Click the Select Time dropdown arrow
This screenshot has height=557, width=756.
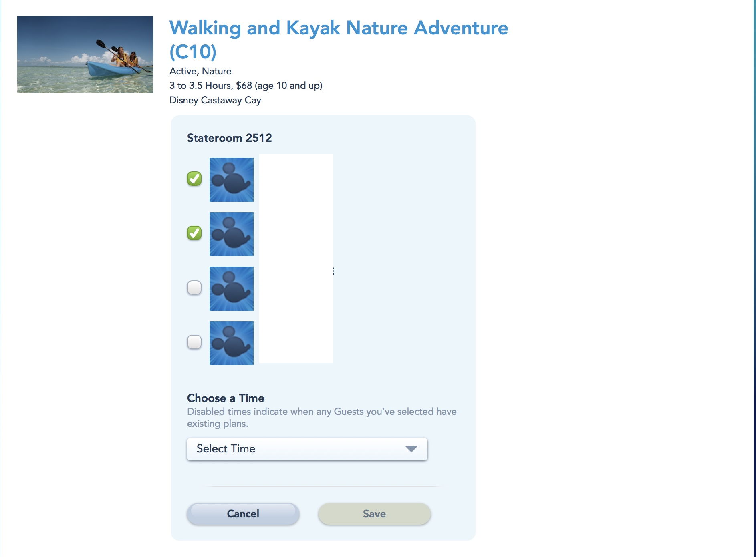pyautogui.click(x=411, y=449)
